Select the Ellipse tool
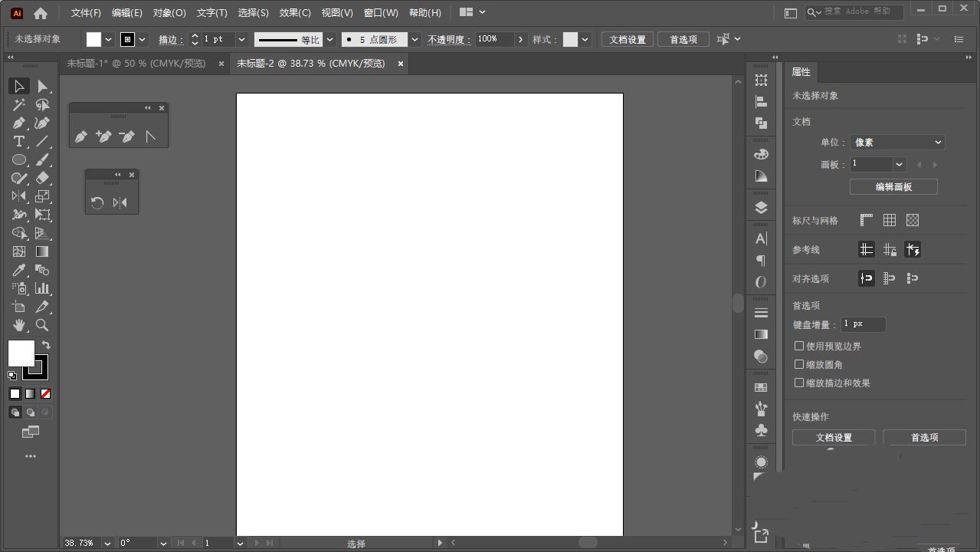980x552 pixels. pos(19,159)
